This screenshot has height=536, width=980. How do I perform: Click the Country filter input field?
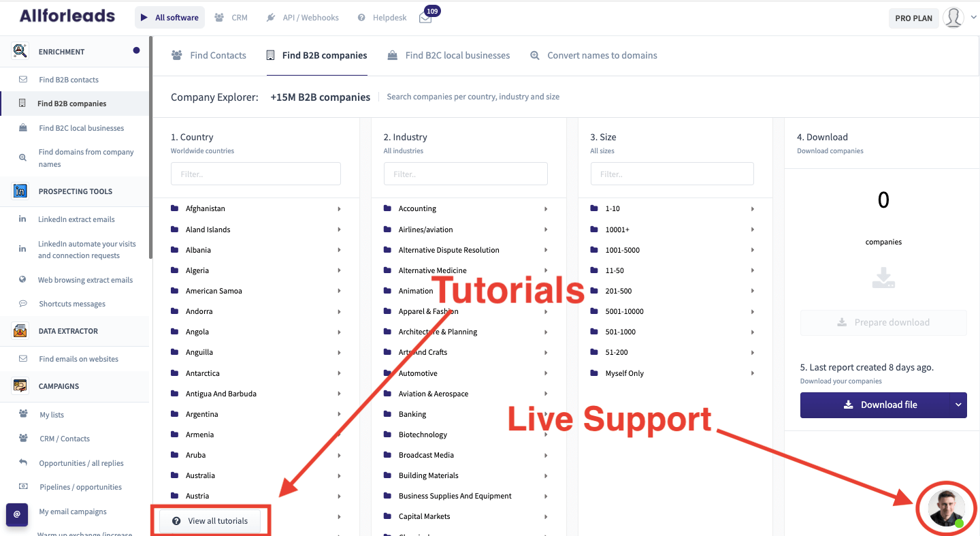[256, 174]
